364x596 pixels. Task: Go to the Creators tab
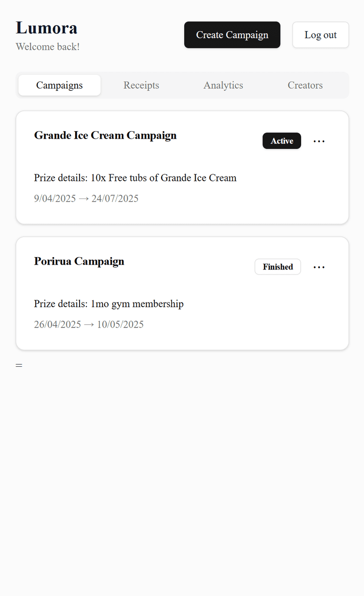(x=305, y=85)
